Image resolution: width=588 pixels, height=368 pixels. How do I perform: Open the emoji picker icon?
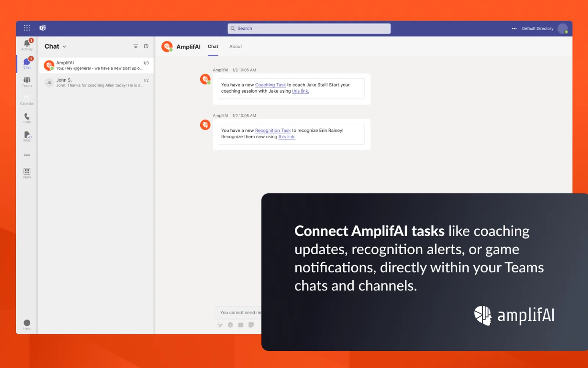tap(230, 325)
